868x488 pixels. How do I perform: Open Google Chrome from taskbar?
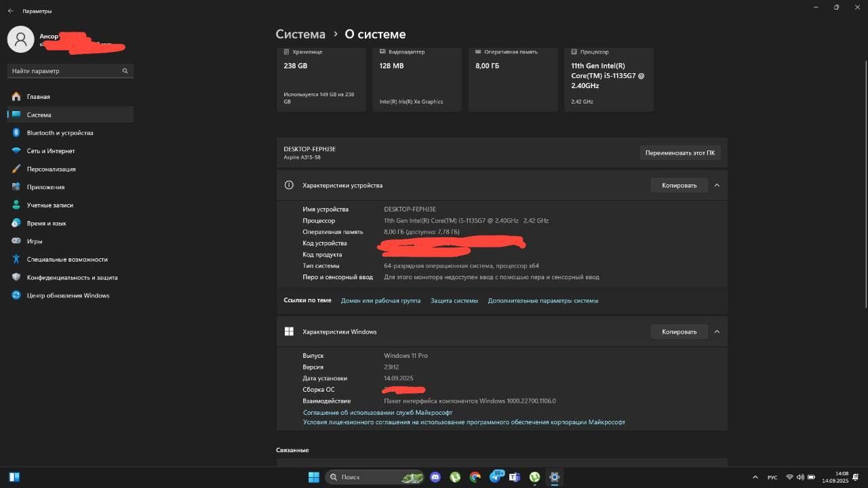[475, 477]
